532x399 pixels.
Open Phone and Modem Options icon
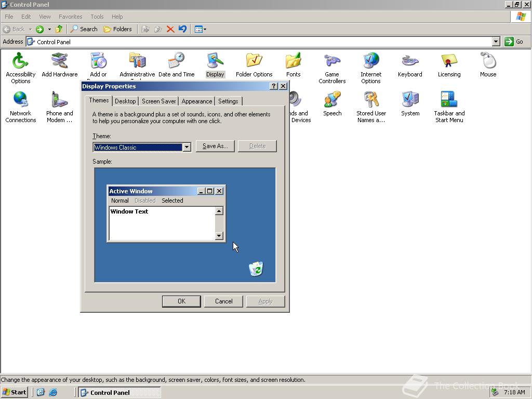point(59,107)
